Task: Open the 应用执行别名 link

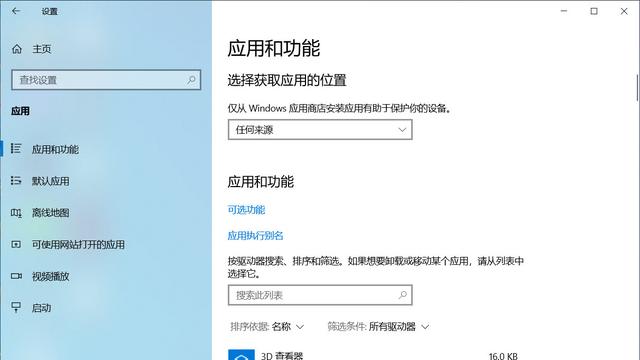Action: [x=255, y=236]
